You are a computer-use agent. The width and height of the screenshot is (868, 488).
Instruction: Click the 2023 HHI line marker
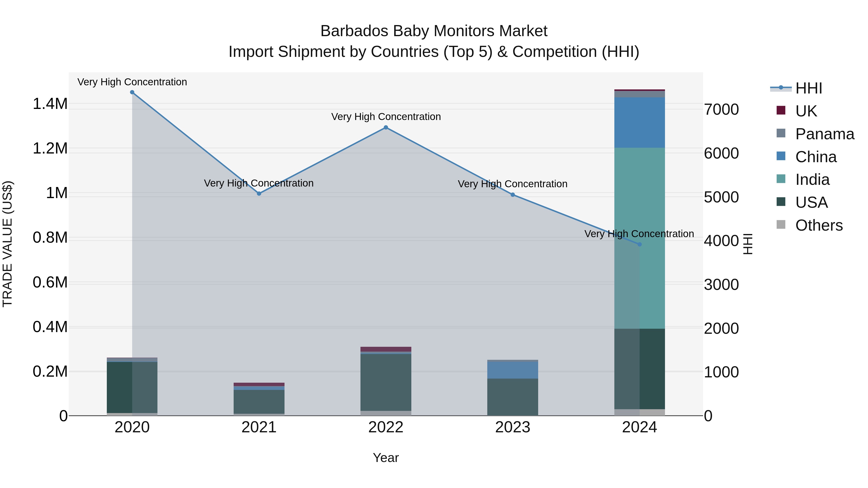tap(513, 195)
